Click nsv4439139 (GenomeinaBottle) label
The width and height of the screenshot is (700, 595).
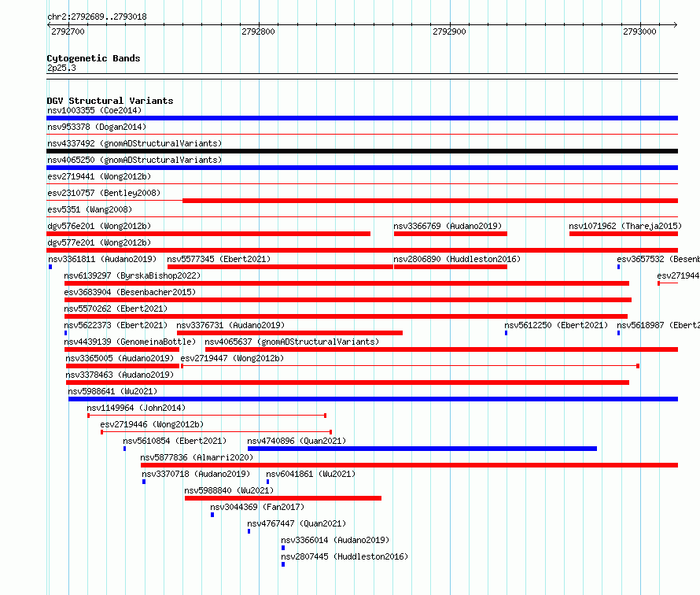pyautogui.click(x=130, y=342)
